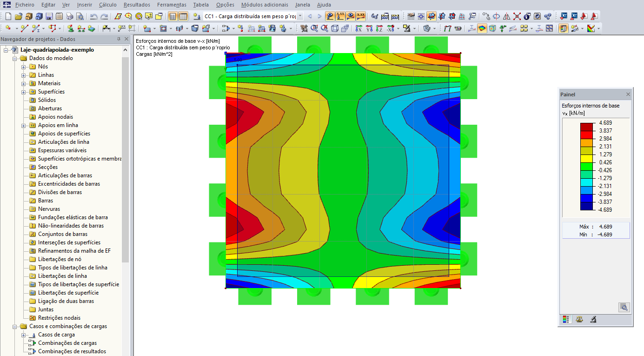Select the Apoios nodais tree item

(x=55, y=117)
